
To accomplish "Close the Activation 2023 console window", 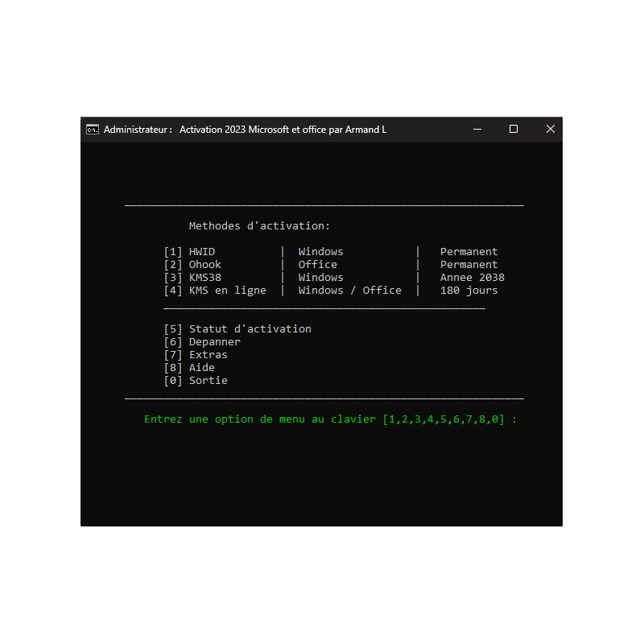I will click(551, 130).
